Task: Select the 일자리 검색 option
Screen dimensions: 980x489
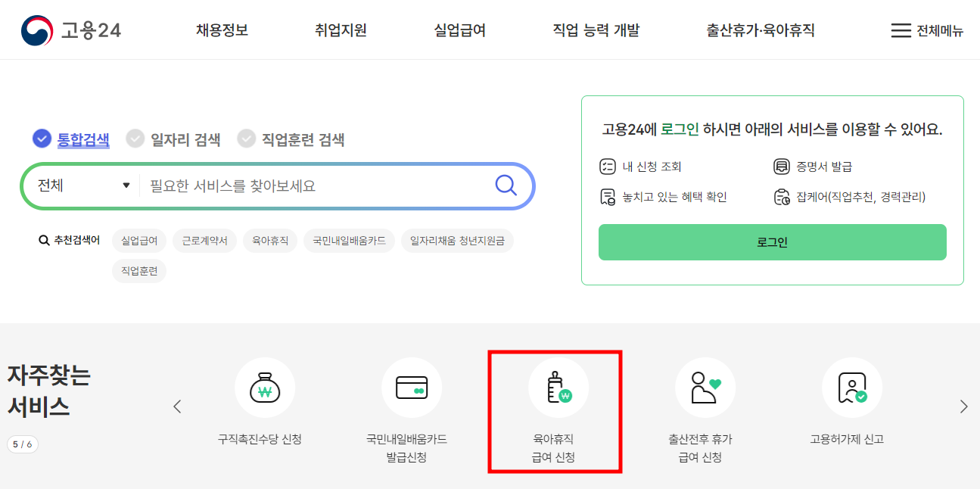Action: coord(173,139)
